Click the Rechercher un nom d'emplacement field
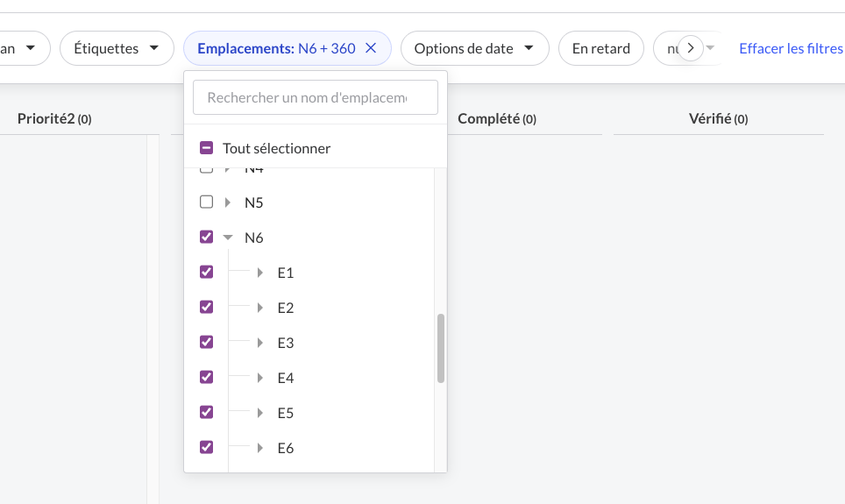This screenshot has height=504, width=845. [x=316, y=97]
